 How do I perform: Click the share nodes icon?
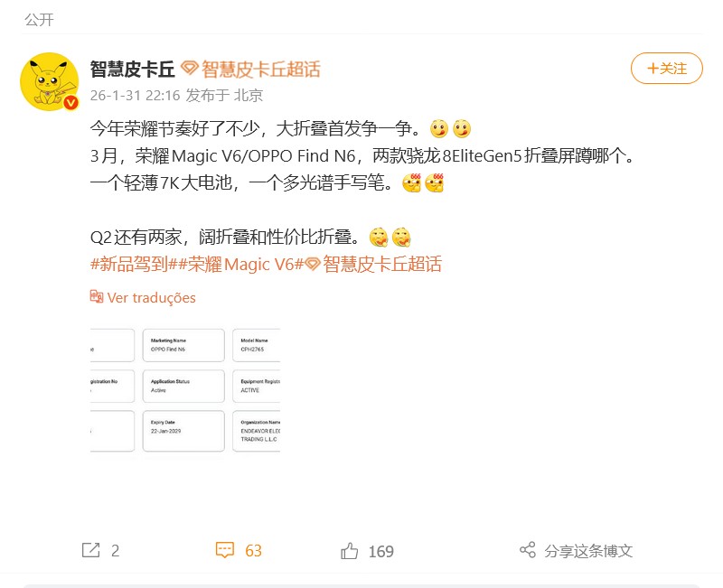tap(528, 550)
